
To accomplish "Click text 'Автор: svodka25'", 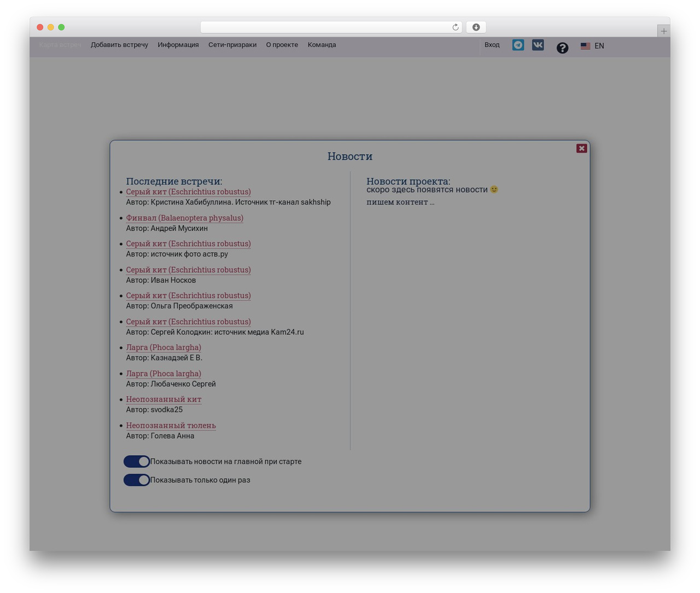I will 154,410.
